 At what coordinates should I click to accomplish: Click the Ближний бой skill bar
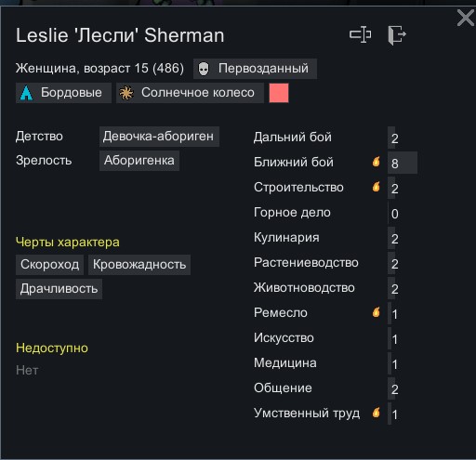[x=403, y=163]
